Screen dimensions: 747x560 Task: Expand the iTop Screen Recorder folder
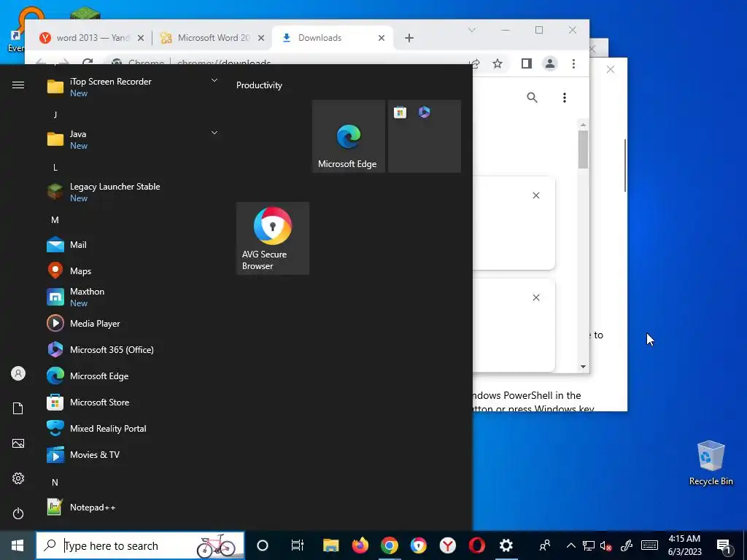tap(214, 80)
